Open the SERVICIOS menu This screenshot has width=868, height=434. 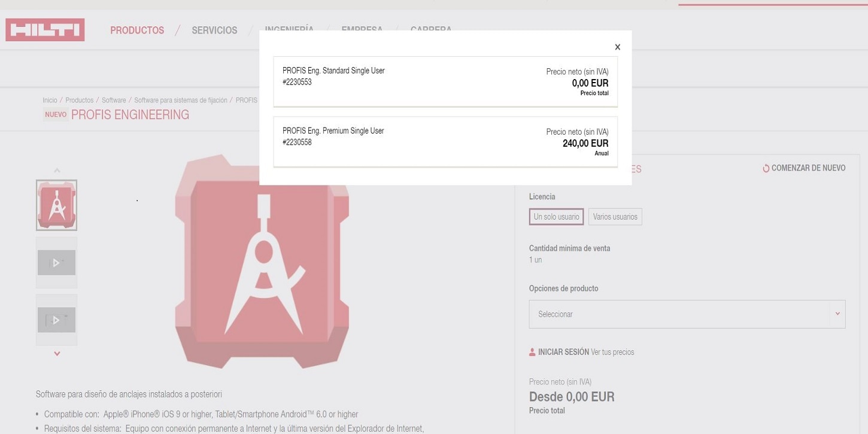(x=214, y=30)
